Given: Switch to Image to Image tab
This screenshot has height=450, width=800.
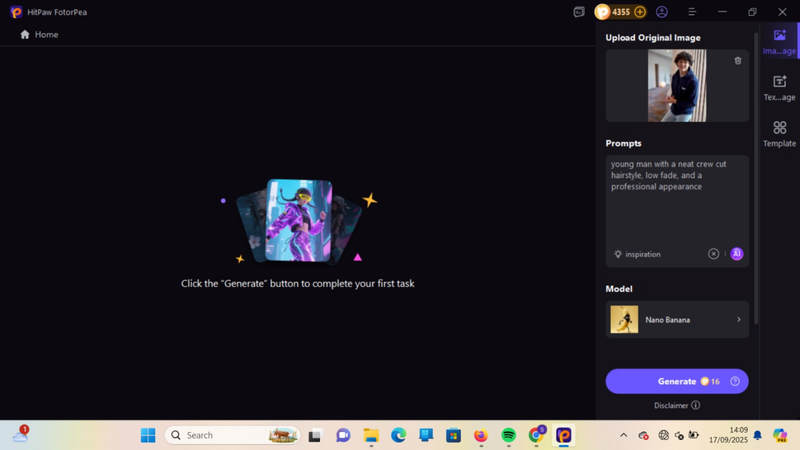Looking at the screenshot, I should pos(779,42).
